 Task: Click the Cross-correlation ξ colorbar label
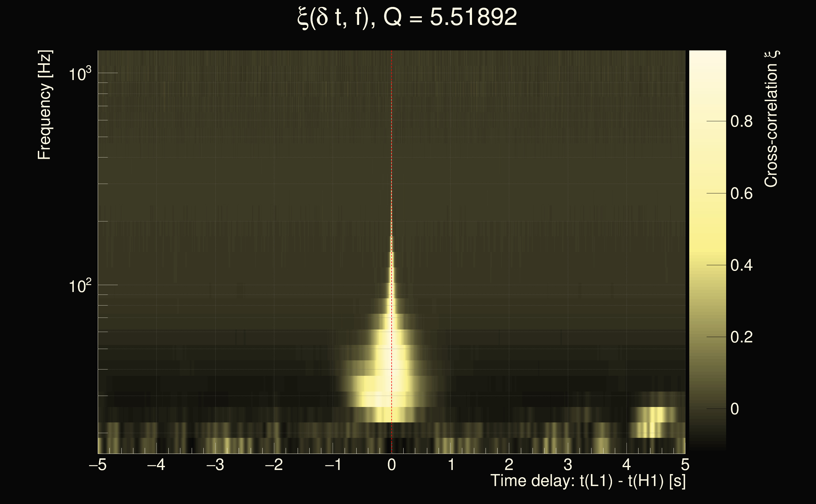(771, 119)
